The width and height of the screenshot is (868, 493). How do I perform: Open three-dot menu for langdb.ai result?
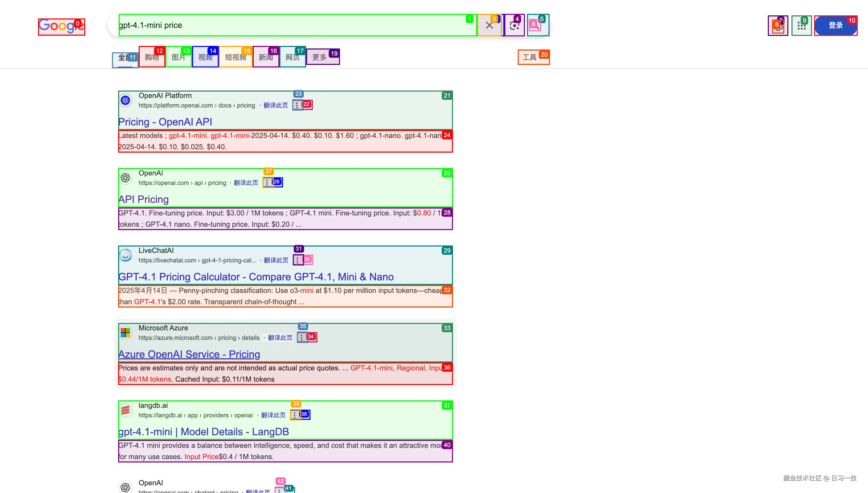(295, 415)
